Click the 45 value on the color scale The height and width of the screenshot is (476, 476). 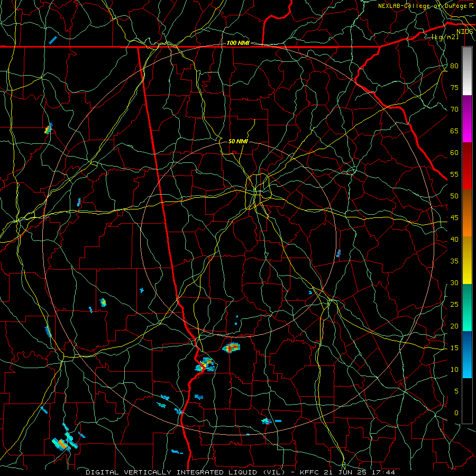pos(454,218)
